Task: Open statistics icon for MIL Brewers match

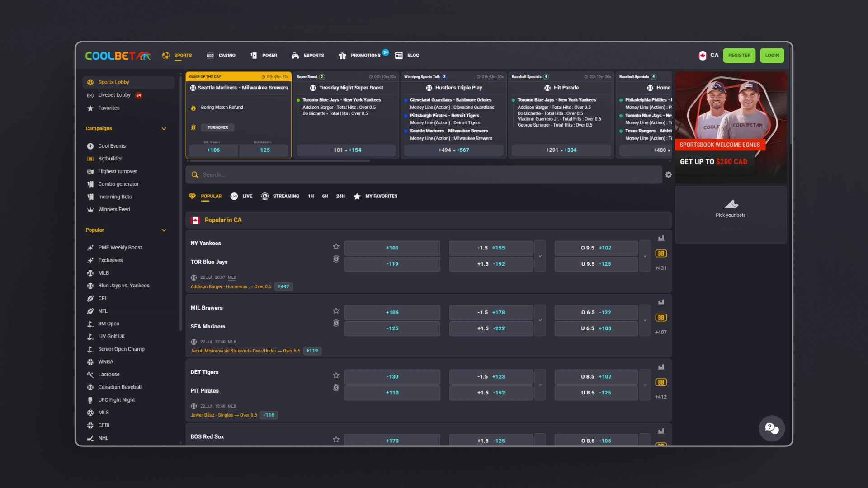Action: (x=661, y=302)
